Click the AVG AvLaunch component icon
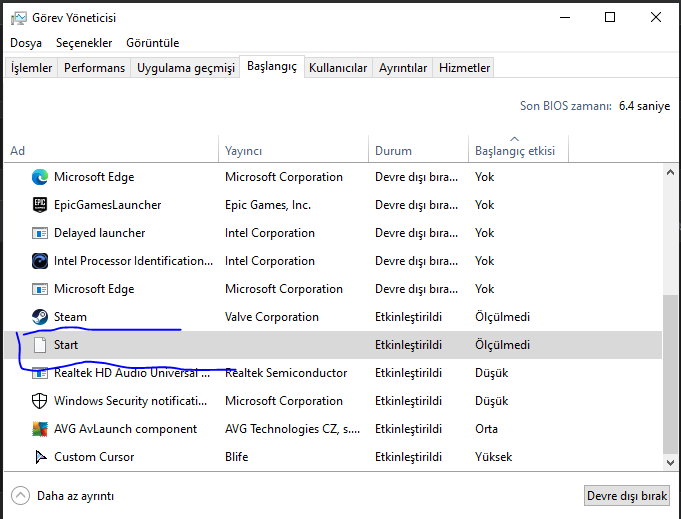 point(40,429)
